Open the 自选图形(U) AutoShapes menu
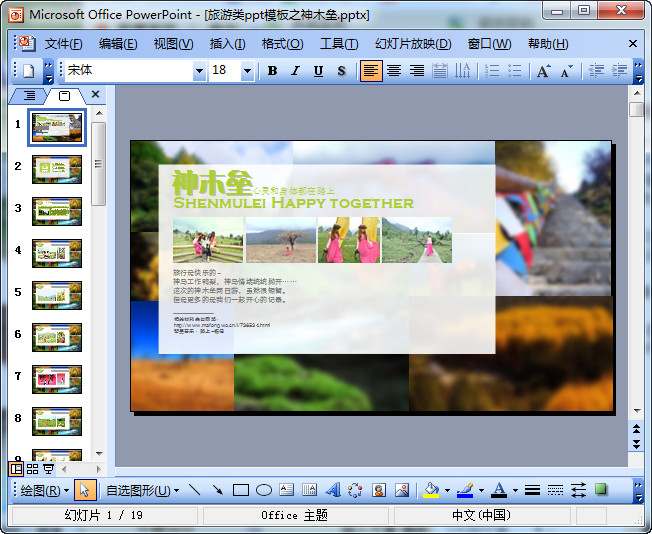Viewport: 652px width, 534px height. pos(142,491)
